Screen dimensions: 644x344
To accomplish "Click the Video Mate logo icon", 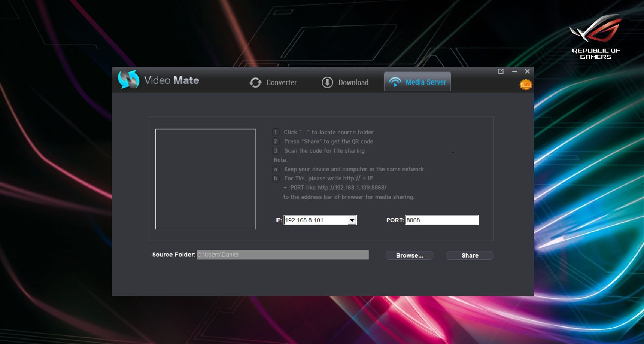I will [128, 79].
